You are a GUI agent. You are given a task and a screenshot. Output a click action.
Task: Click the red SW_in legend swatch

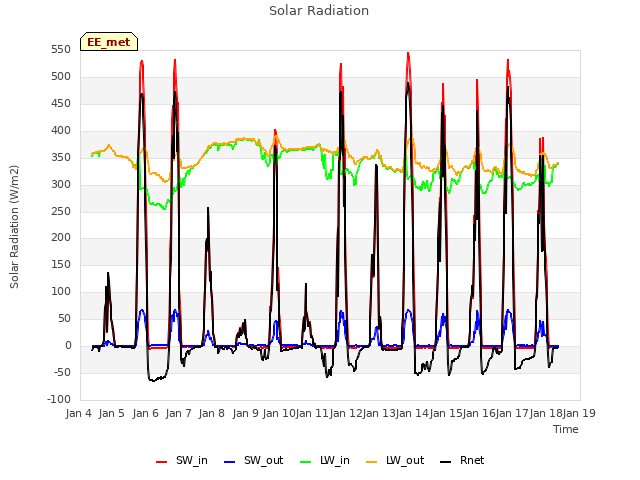pos(162,462)
